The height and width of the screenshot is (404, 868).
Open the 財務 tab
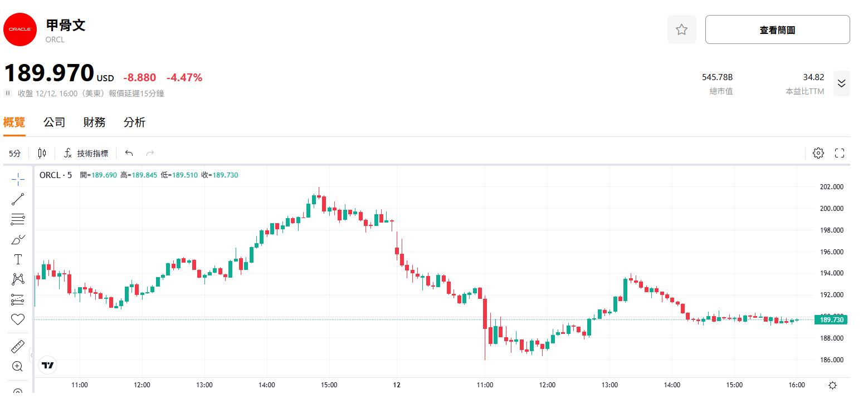tap(94, 122)
